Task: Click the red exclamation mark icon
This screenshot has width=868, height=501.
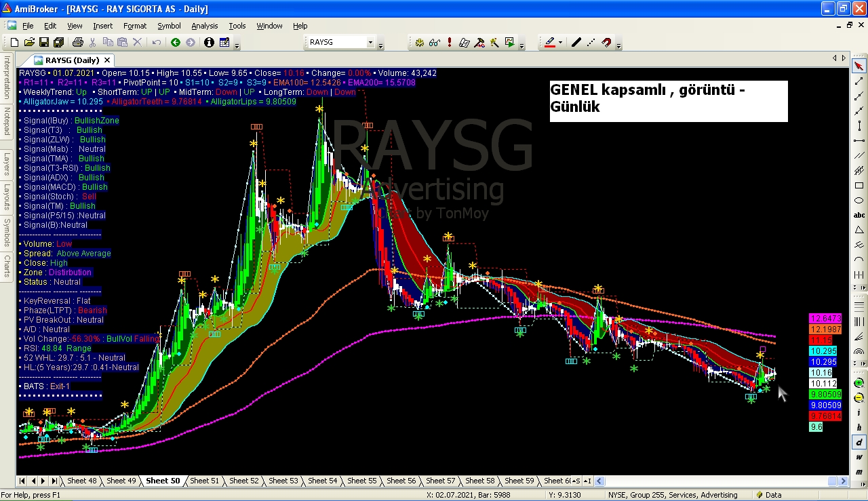Action: pos(450,42)
